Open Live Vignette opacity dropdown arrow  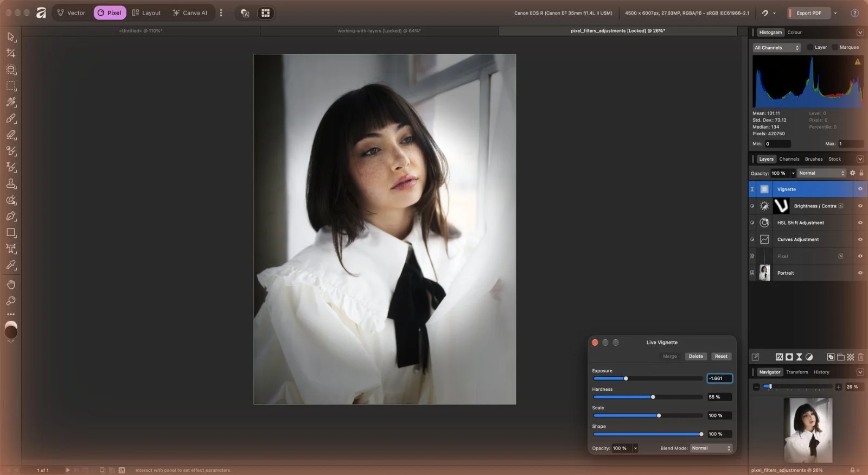click(x=635, y=448)
